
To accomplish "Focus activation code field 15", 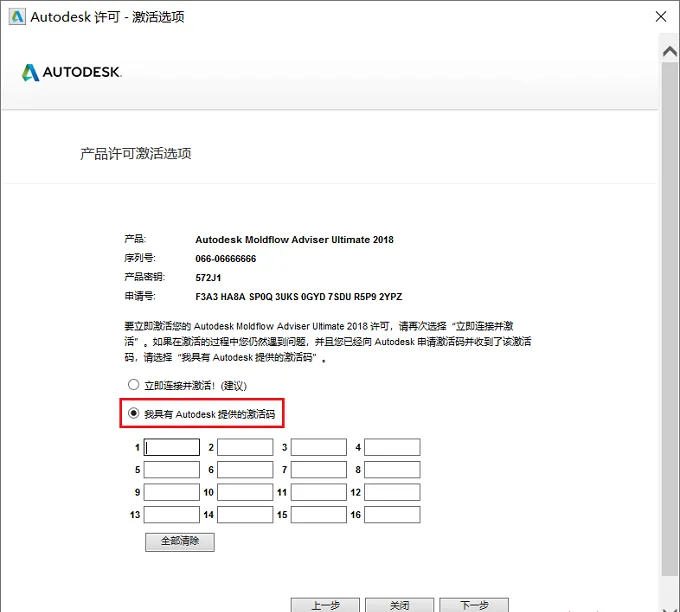I will coord(319,515).
